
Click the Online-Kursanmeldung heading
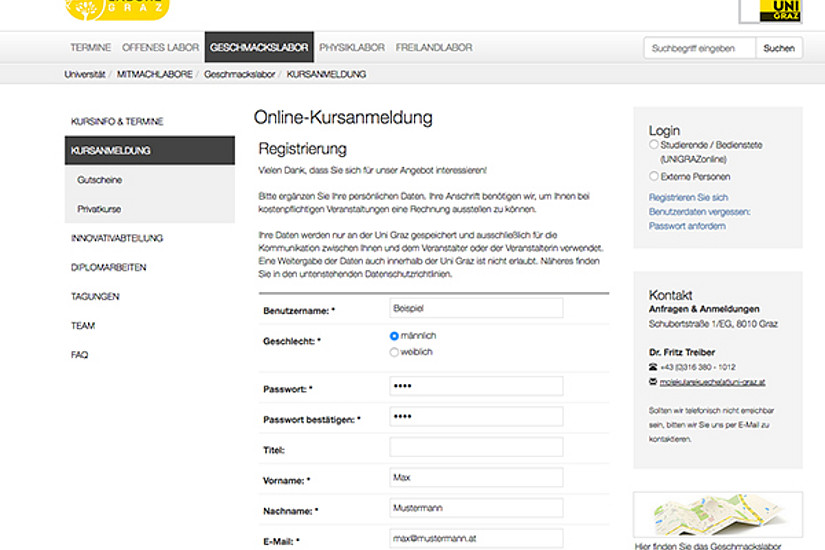[x=343, y=117]
